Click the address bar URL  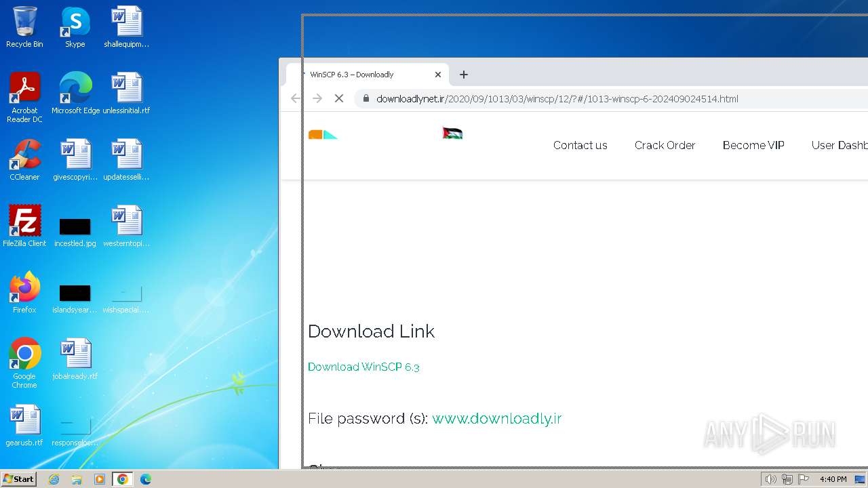557,99
